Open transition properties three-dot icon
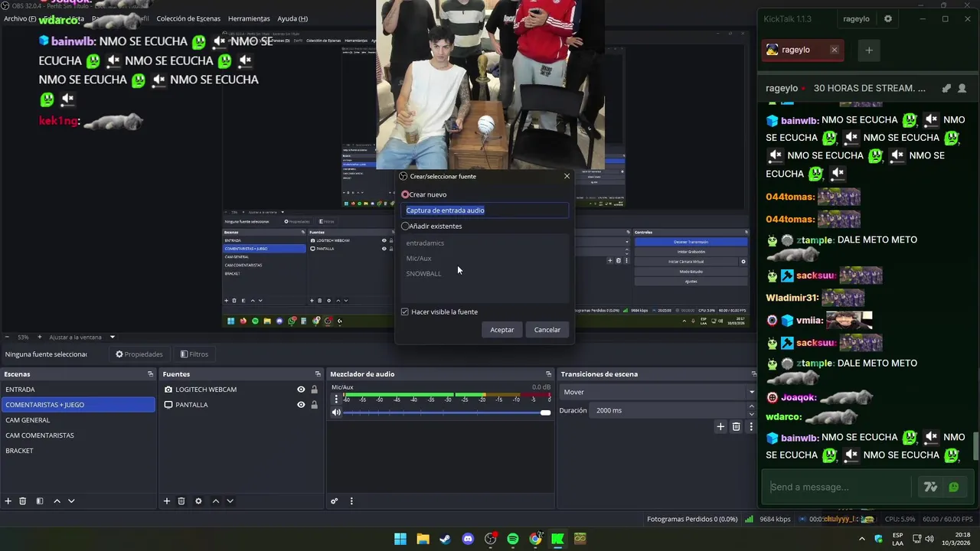Image resolution: width=980 pixels, height=551 pixels. pyautogui.click(x=751, y=426)
